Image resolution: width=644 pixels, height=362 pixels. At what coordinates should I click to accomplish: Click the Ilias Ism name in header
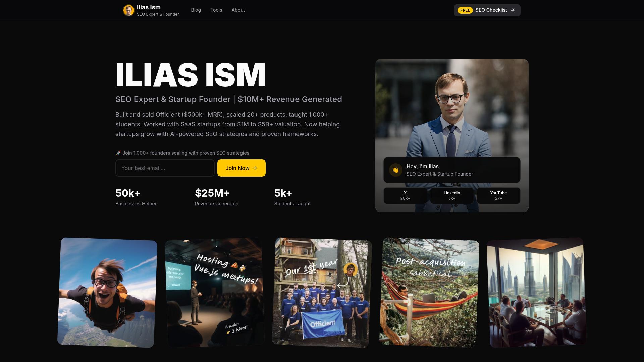[x=148, y=7]
